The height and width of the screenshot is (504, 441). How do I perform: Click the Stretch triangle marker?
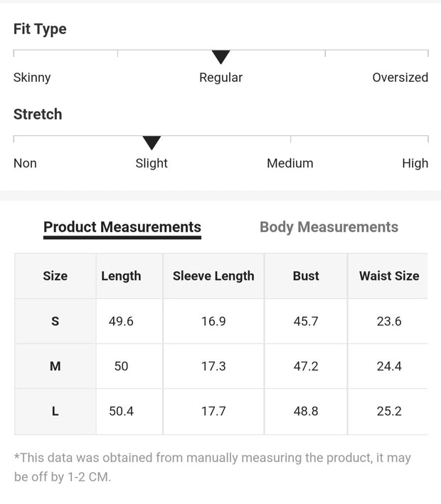coord(152,142)
